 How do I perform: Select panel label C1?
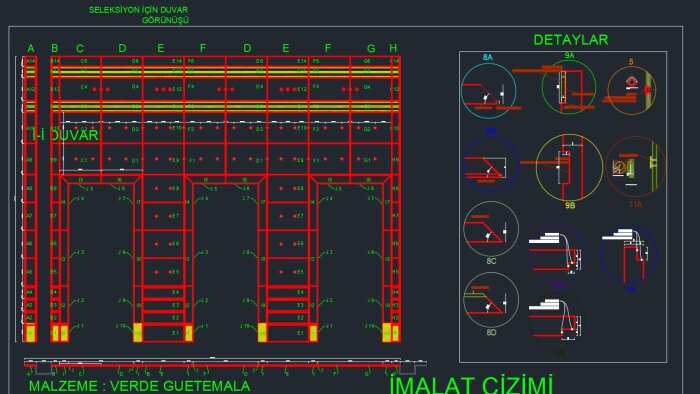coord(84,160)
